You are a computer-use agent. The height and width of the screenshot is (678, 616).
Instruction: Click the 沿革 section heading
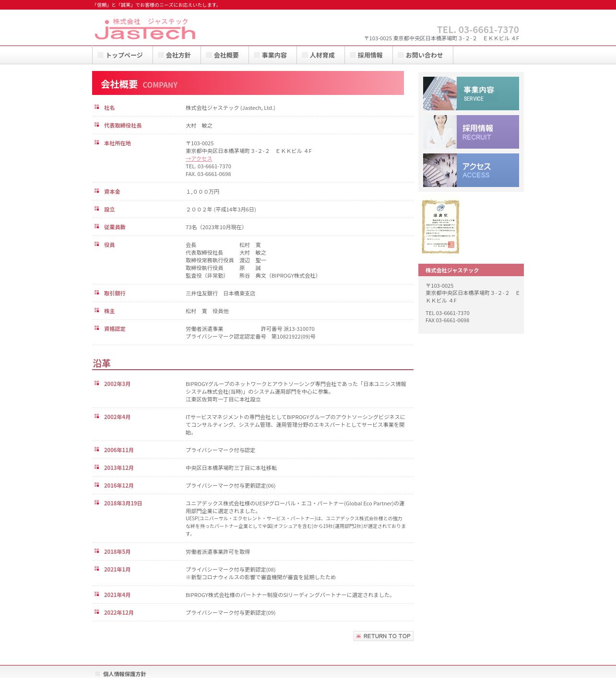(x=102, y=363)
